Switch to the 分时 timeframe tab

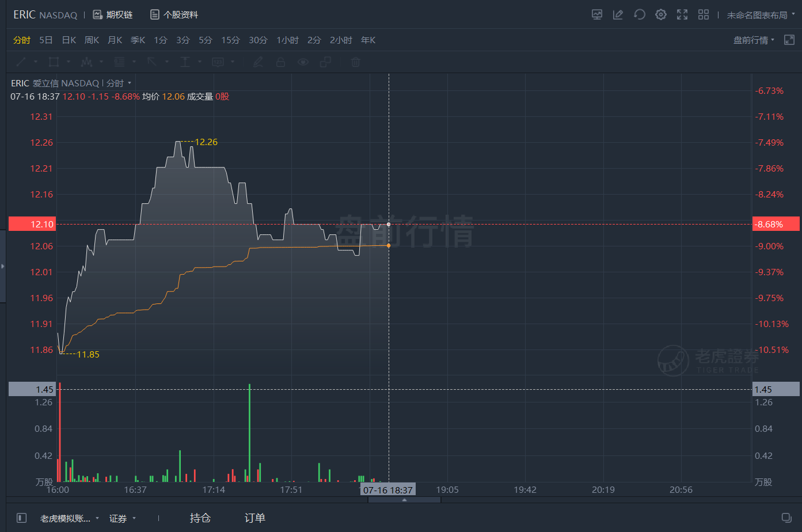pyautogui.click(x=22, y=40)
